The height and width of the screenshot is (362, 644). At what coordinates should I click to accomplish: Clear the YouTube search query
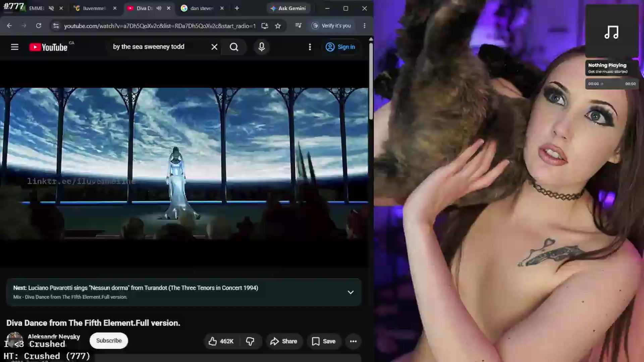214,47
